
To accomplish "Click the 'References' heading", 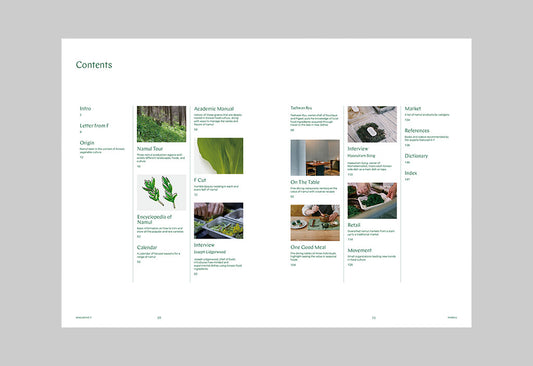I will pos(417,130).
